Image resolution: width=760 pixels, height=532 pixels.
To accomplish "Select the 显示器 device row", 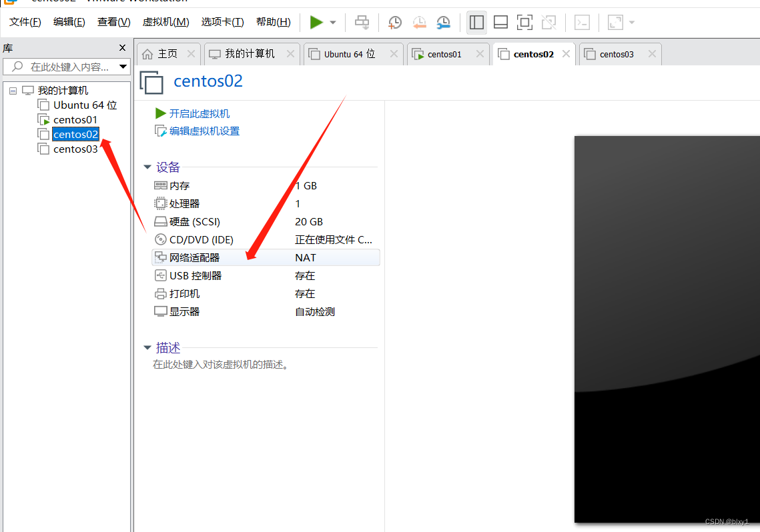I will click(x=266, y=312).
